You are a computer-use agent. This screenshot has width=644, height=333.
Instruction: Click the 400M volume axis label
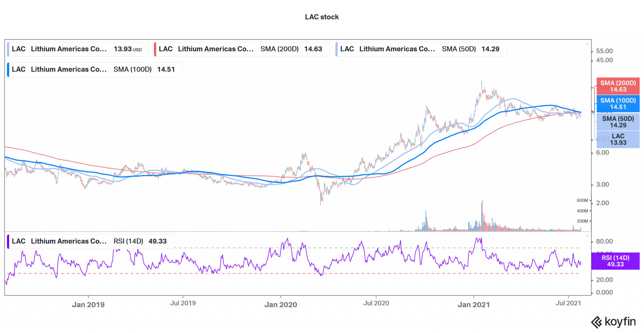[x=582, y=211]
